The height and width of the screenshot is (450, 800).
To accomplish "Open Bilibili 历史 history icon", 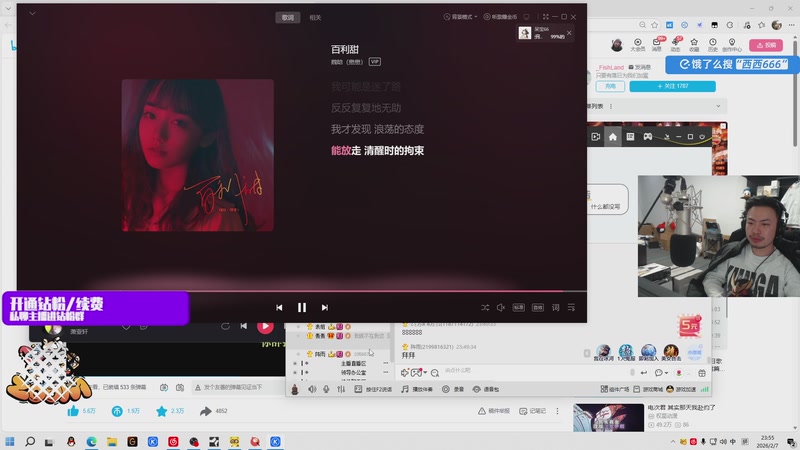I will (713, 44).
